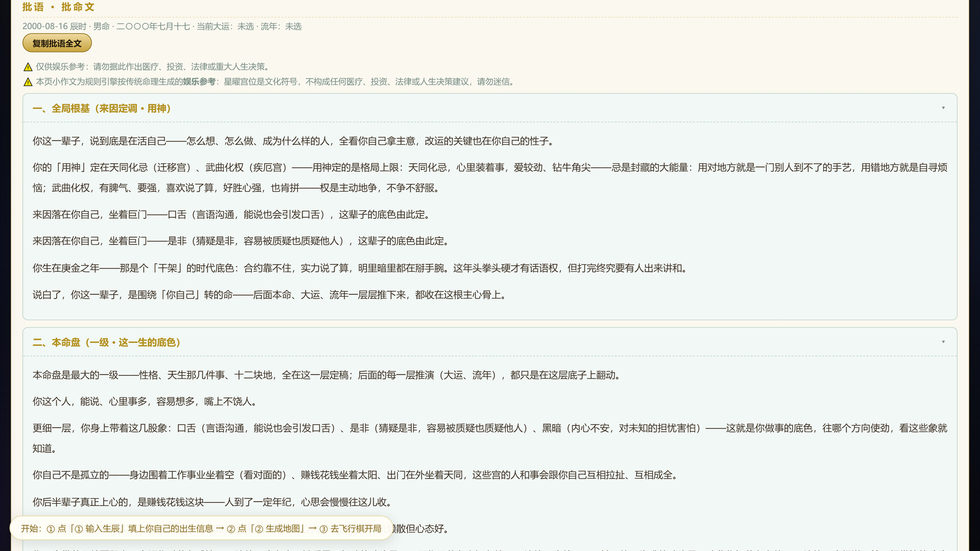Collapse the 二、本命盘 section arrow
This screenshot has width=980, height=551.
coord(943,342)
